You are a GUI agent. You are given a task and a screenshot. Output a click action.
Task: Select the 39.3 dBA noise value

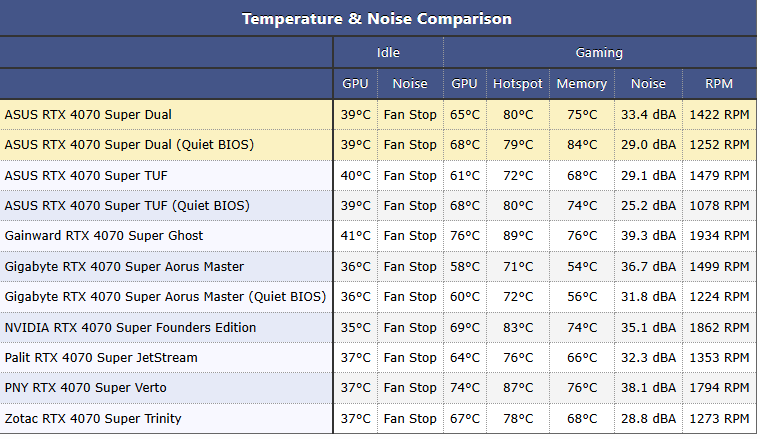click(648, 236)
